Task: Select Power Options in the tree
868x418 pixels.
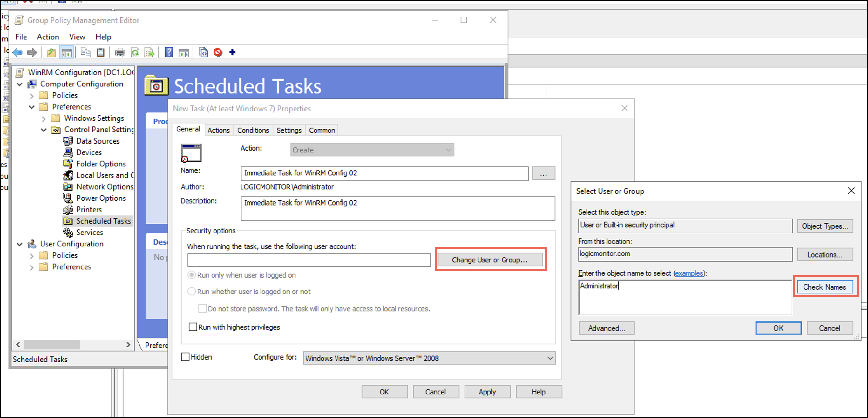Action: coord(101,198)
